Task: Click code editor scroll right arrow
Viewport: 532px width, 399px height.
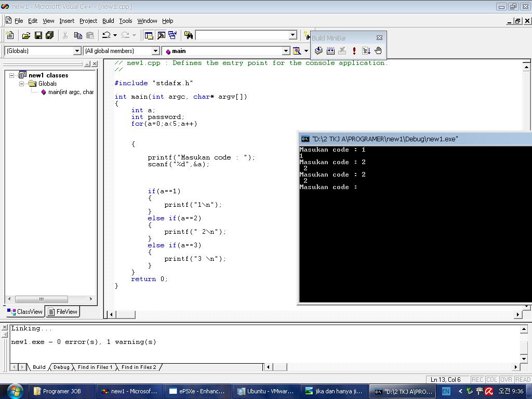Action: [518, 314]
